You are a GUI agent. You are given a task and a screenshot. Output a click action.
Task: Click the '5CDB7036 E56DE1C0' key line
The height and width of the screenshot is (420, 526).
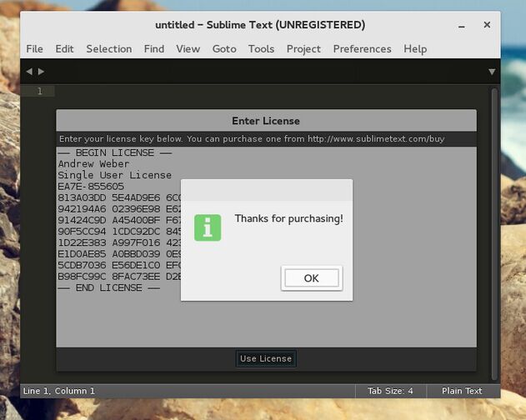pos(119,265)
